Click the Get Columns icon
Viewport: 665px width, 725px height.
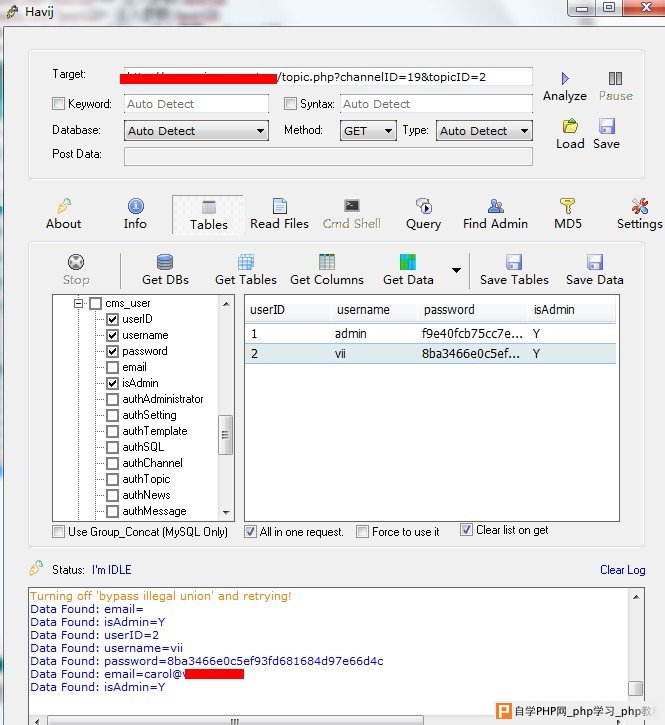coord(326,262)
